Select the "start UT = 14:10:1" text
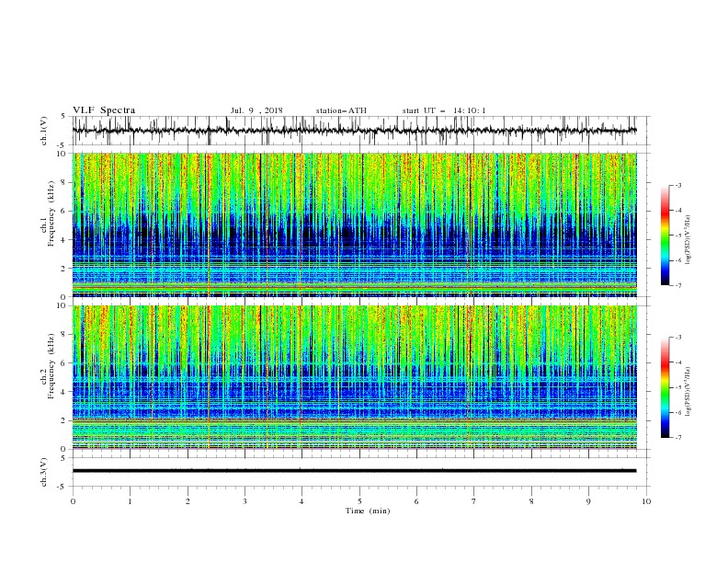This screenshot has width=728, height=563. (444, 110)
